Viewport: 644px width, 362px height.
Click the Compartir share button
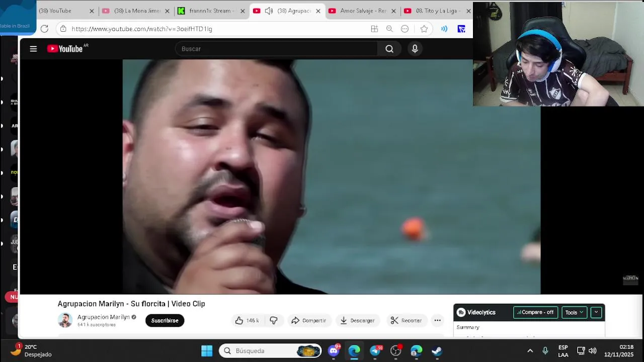[308, 320]
